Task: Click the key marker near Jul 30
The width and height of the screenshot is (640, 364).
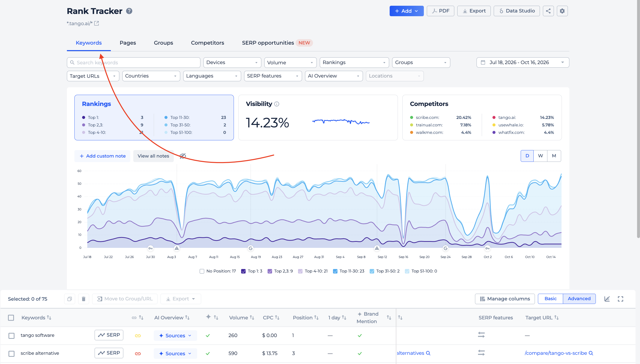Action: [x=151, y=248]
